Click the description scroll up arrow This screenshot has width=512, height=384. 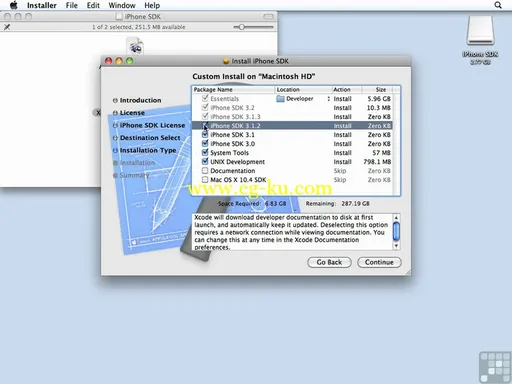pos(396,218)
